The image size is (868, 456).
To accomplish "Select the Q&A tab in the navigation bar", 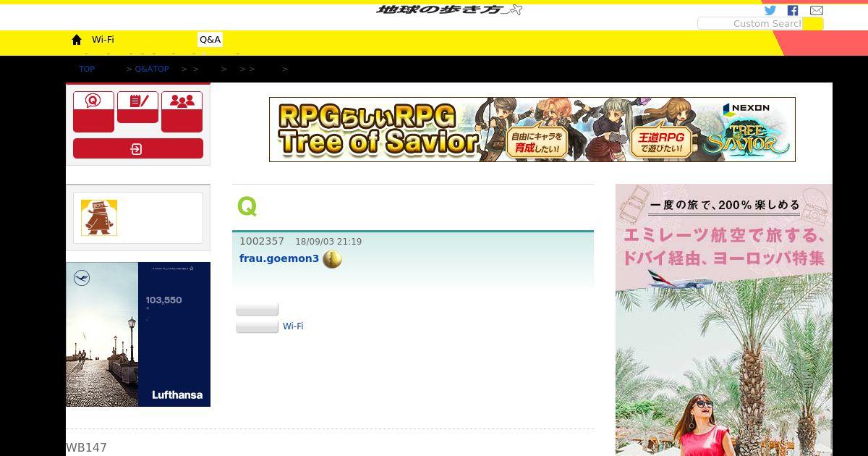I will 210,40.
